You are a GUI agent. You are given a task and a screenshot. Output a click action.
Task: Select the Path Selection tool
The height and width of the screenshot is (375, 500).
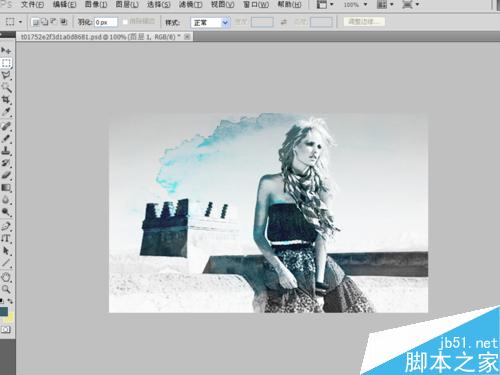point(6,251)
